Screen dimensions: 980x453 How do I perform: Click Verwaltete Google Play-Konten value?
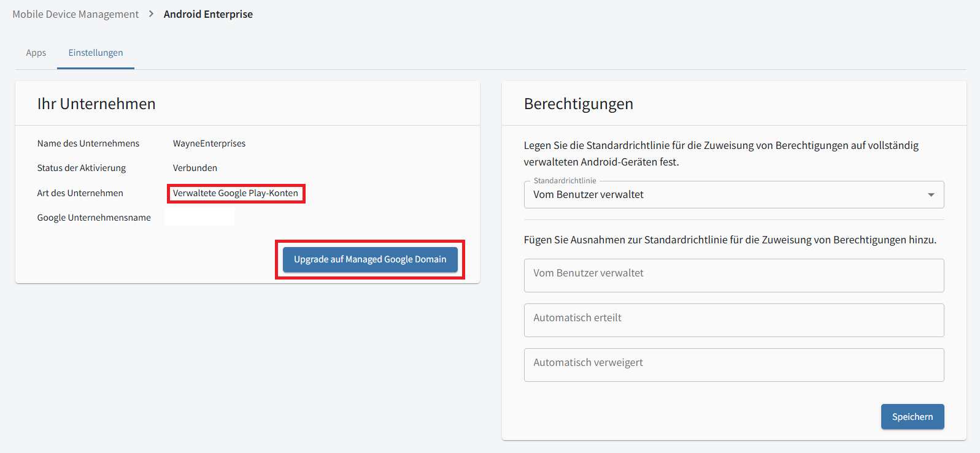click(x=236, y=193)
